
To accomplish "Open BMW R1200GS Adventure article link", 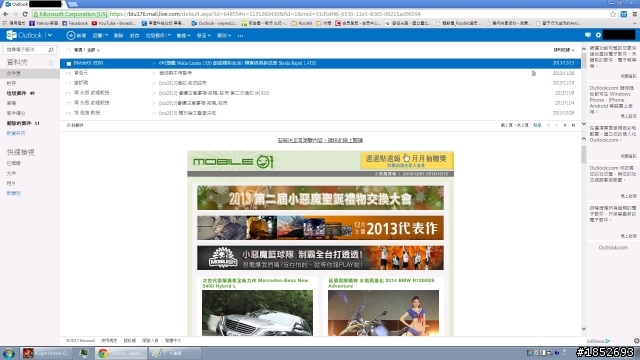I will click(381, 283).
